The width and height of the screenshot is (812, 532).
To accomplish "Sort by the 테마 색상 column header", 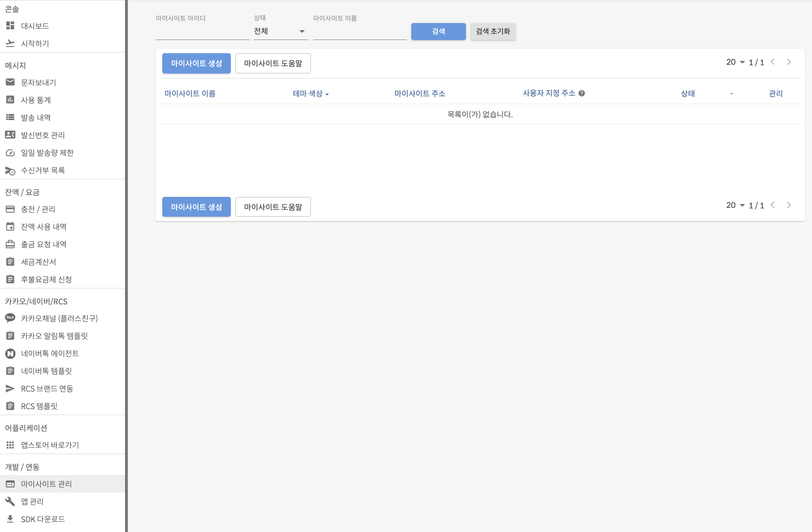I will click(310, 94).
